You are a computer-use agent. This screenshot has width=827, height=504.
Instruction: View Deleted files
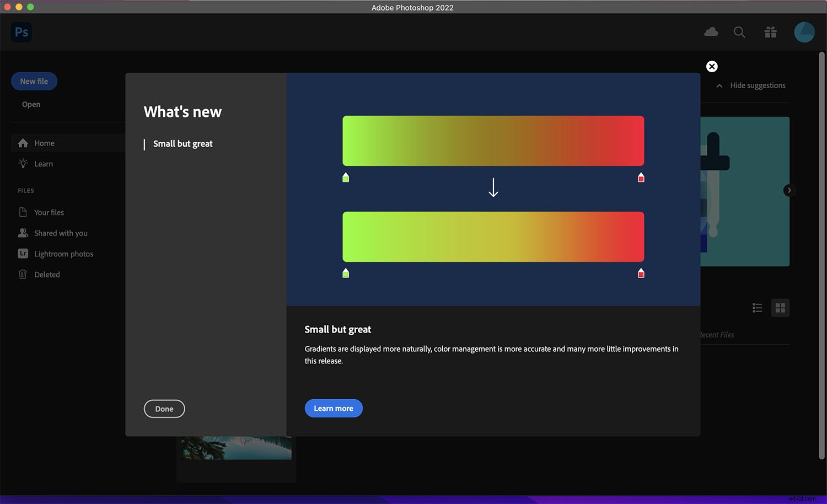click(x=47, y=275)
